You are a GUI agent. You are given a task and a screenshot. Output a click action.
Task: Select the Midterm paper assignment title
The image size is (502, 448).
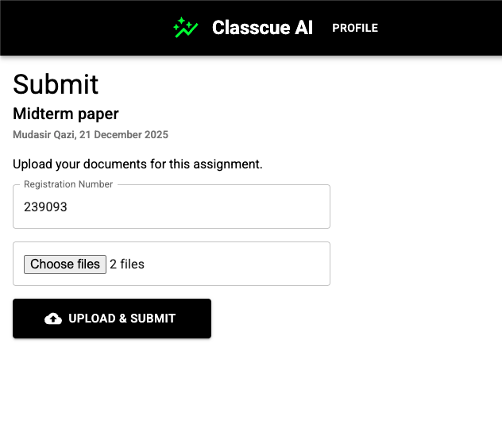click(x=66, y=114)
